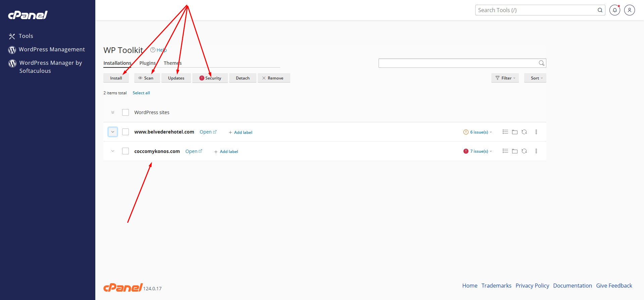The height and width of the screenshot is (300, 644).
Task: Open the three-dot menu for coccomykonos.com
Action: [x=536, y=151]
